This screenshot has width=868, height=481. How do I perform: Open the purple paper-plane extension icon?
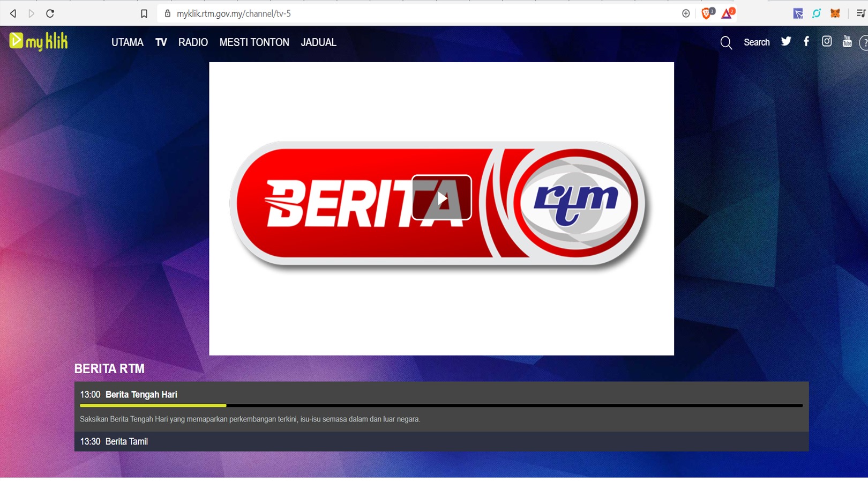pos(798,13)
